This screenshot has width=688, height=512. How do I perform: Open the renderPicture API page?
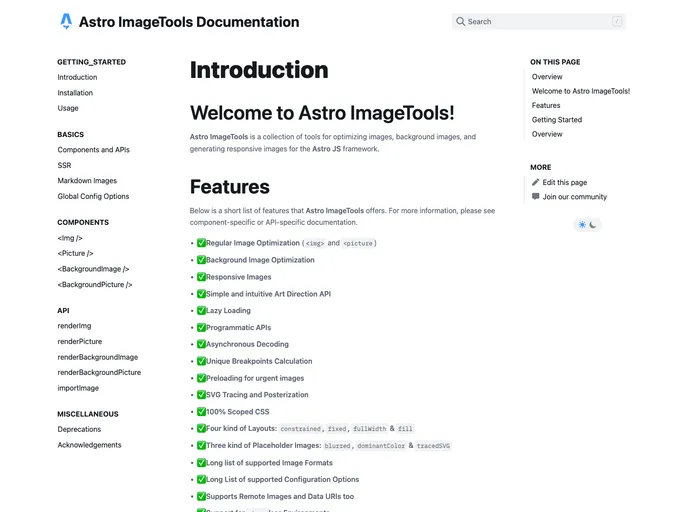tap(79, 341)
